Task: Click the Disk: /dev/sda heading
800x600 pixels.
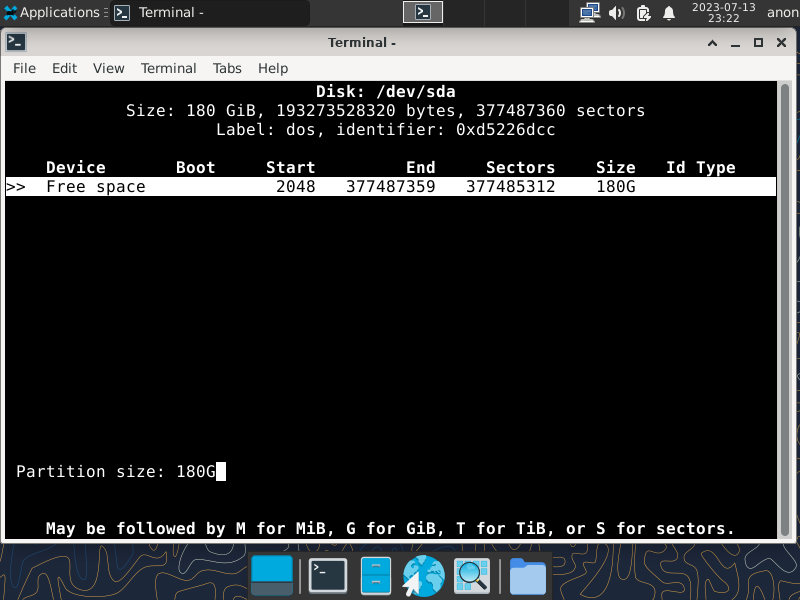Action: click(385, 91)
